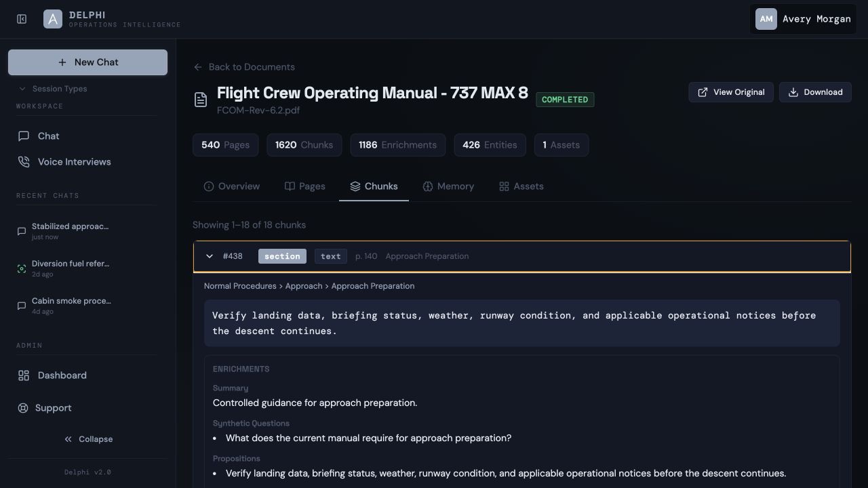Image resolution: width=868 pixels, height=488 pixels.
Task: Click the FCOM-Rev-6.2.pdf filename
Action: click(x=258, y=110)
